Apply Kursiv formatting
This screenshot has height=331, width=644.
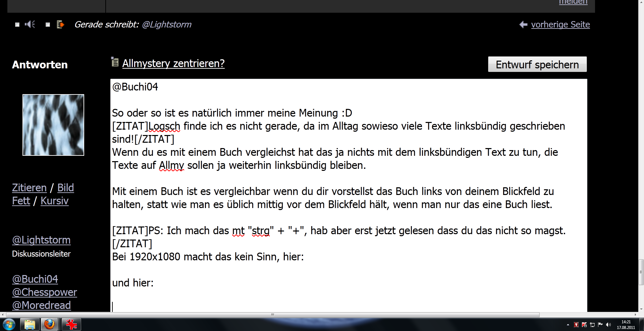[55, 201]
